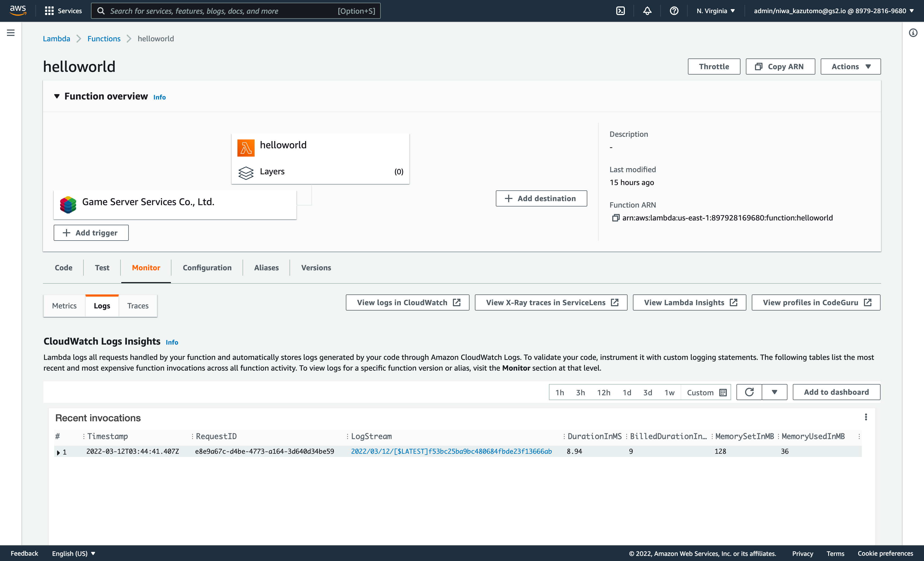Viewport: 924px width, 561px height.
Task: Select the 3h time range
Action: [x=581, y=392]
